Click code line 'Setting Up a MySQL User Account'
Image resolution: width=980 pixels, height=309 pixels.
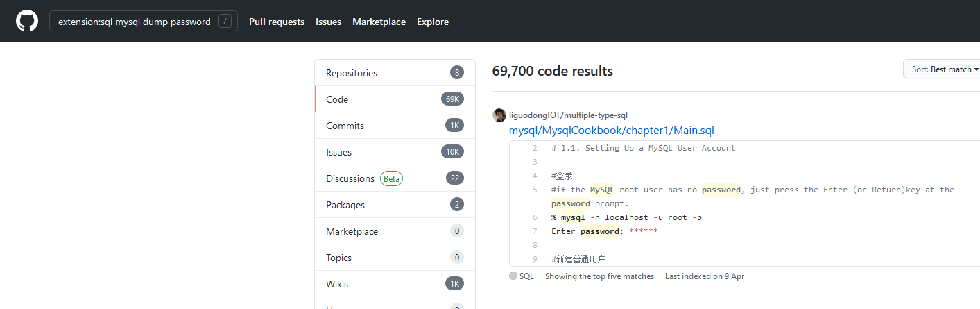643,148
